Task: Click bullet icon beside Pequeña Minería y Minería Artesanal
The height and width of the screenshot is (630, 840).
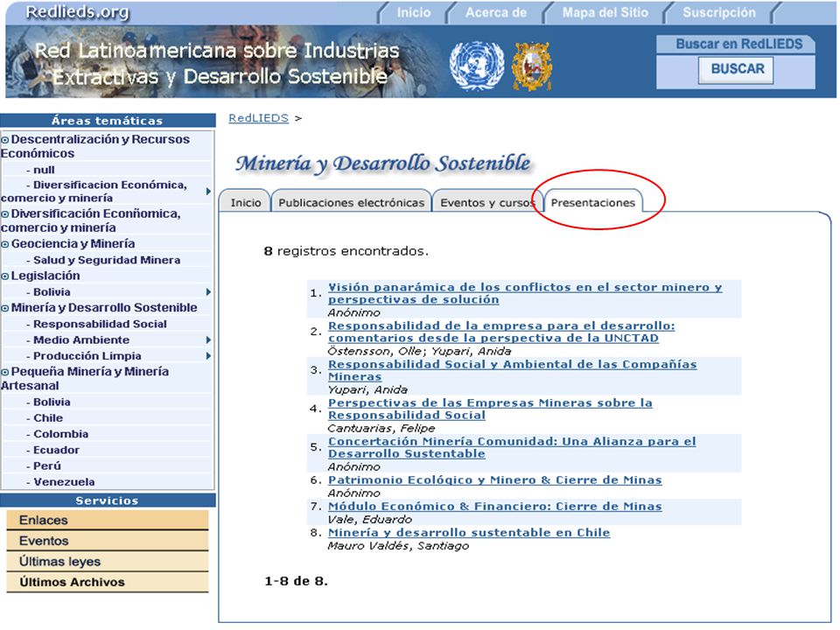Action: (x=5, y=373)
